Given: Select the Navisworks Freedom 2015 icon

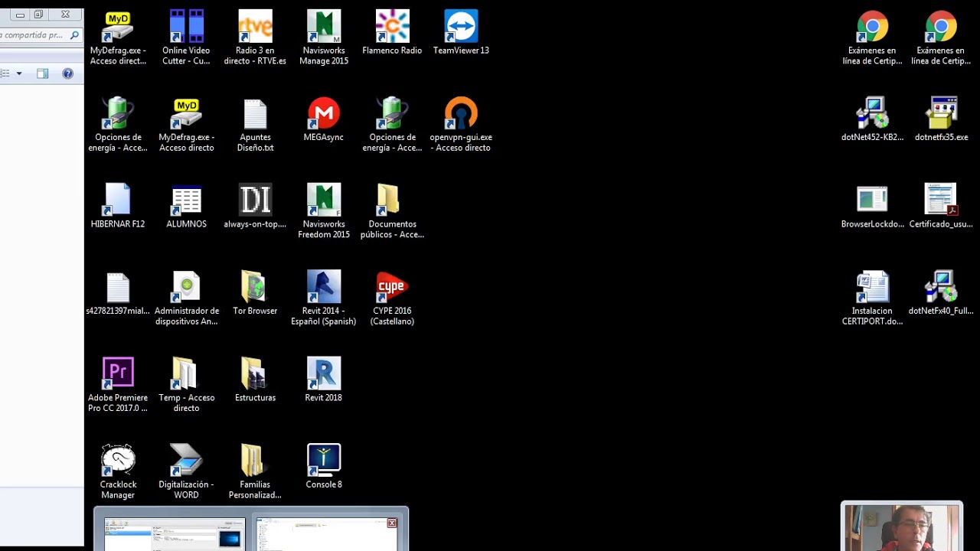Looking at the screenshot, I should (324, 211).
